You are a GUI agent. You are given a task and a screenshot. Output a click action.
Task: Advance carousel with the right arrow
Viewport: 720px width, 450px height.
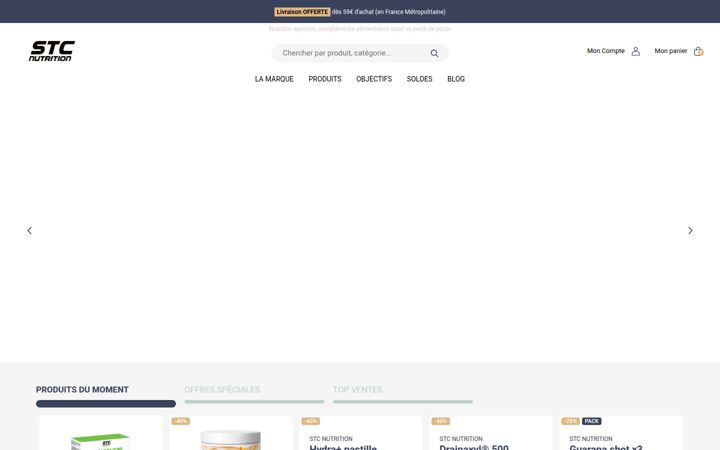(690, 231)
